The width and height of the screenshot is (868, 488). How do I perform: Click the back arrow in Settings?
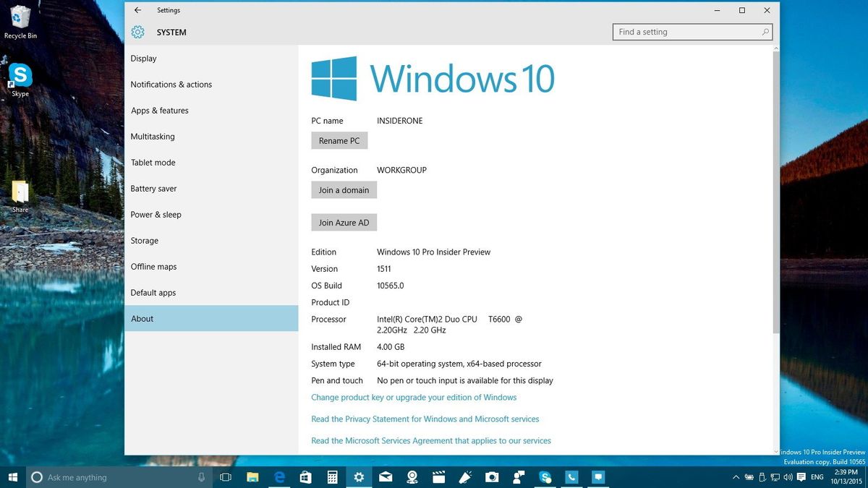pyautogui.click(x=137, y=10)
